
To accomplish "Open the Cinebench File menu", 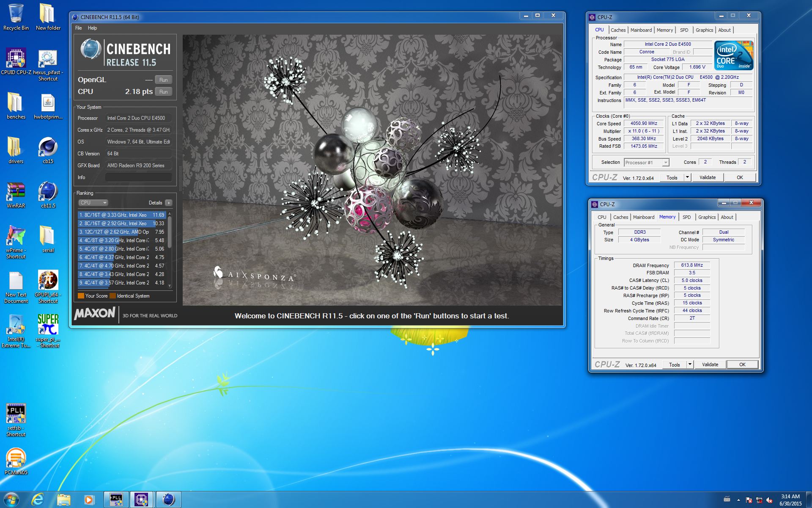I will pos(78,28).
